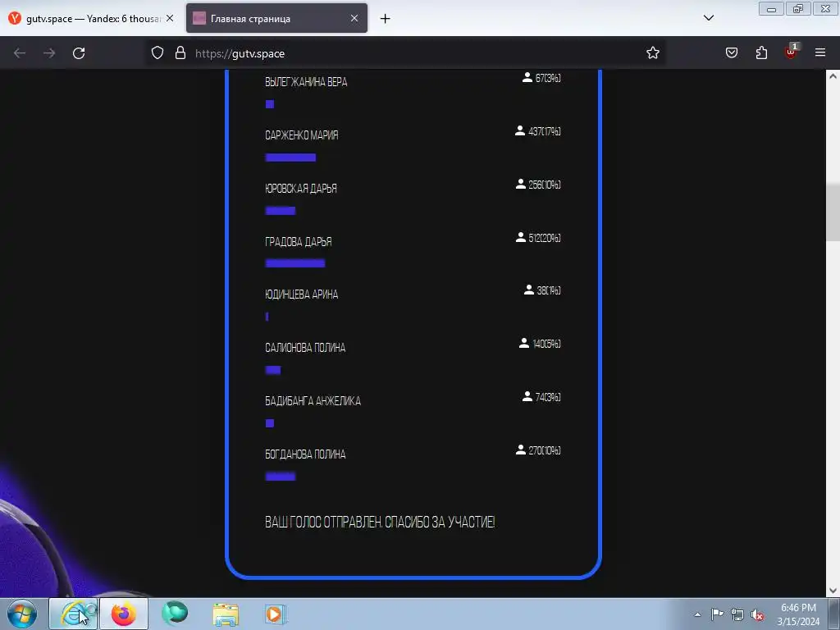This screenshot has width=840, height=630.
Task: Open the Windows Start menu
Action: (22, 614)
